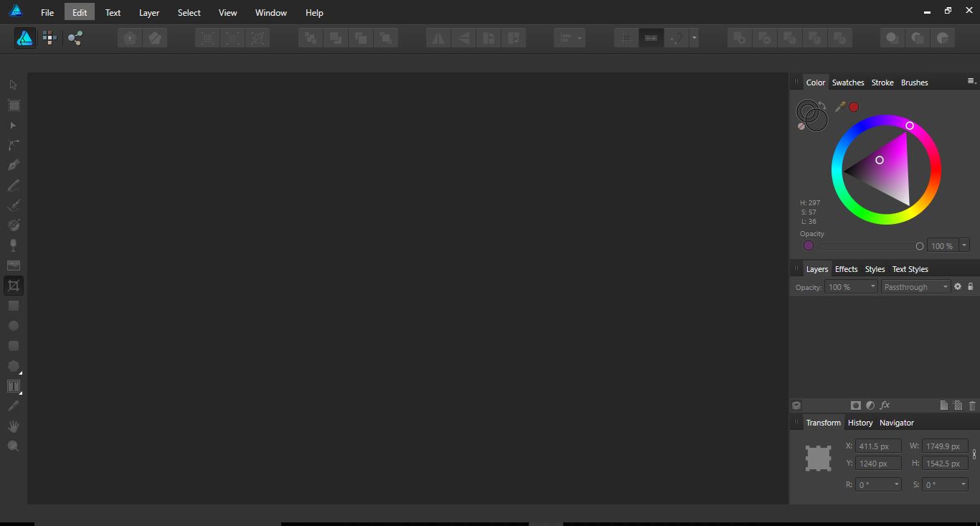Toggle the aspect ratio link beside W and H

pos(974,454)
